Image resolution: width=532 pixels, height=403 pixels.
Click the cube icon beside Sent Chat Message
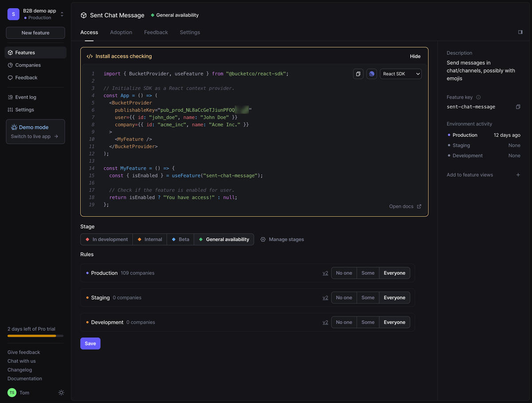(84, 15)
